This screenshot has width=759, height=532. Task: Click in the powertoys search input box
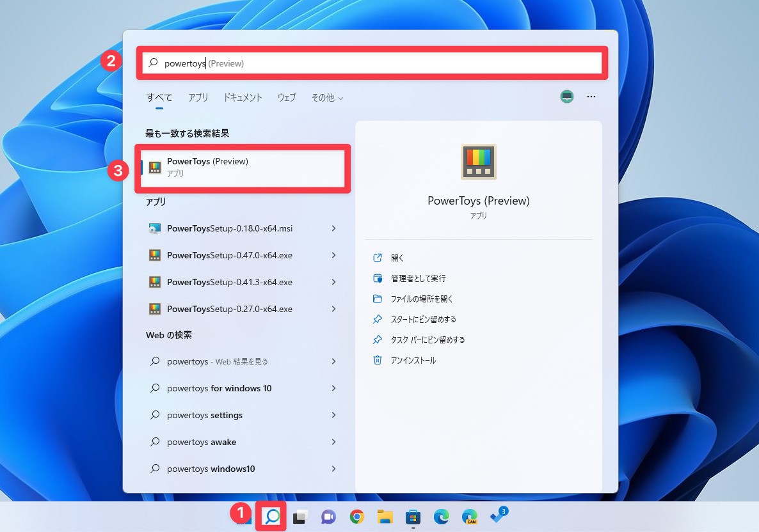click(x=372, y=63)
